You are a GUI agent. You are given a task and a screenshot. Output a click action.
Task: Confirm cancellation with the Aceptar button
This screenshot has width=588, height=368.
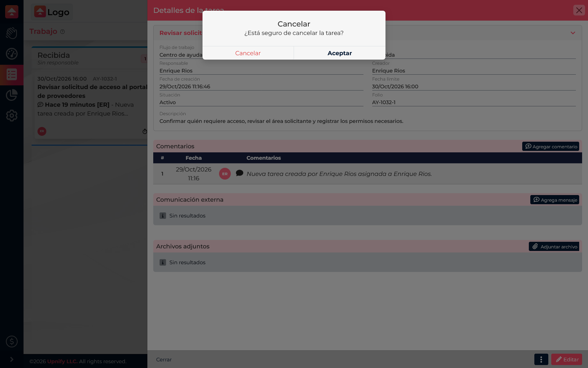[x=340, y=53]
